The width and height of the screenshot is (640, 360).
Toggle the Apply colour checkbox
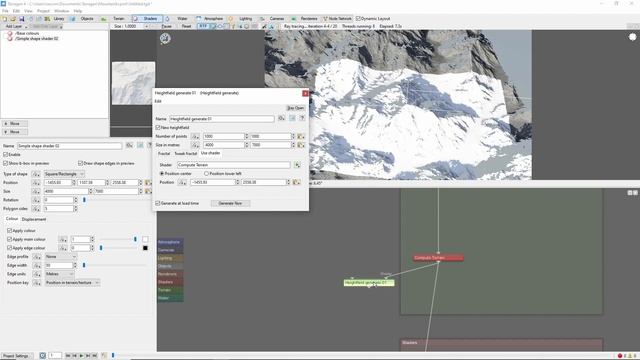(x=9, y=231)
